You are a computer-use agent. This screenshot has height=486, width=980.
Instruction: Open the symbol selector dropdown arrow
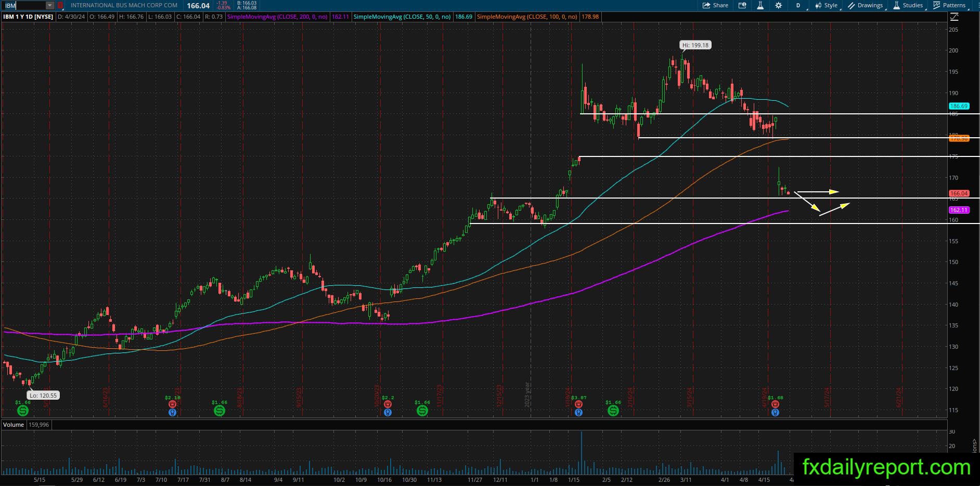point(50,5)
